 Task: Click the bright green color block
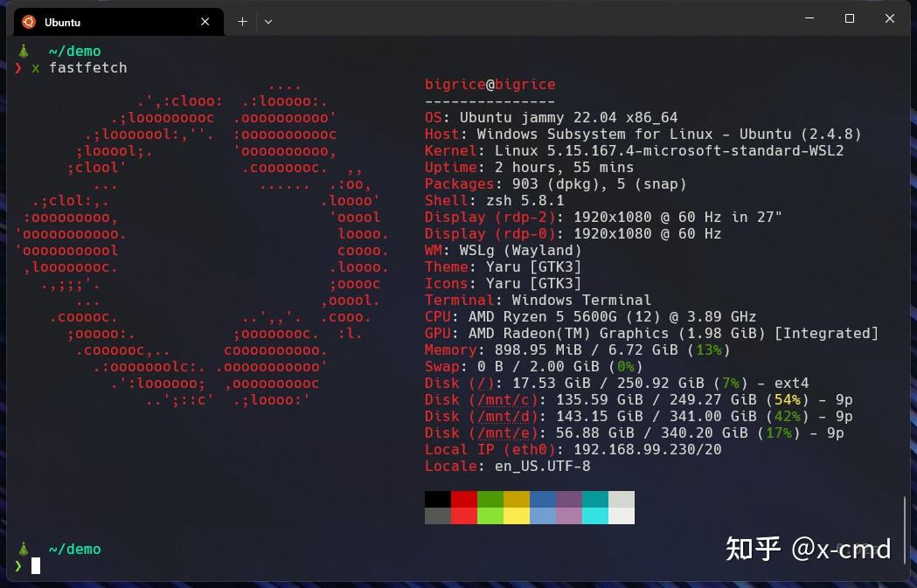(490, 515)
